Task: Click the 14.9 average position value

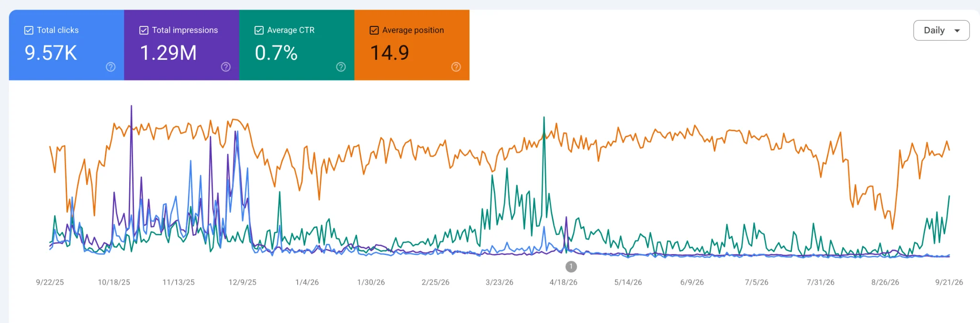Action: pyautogui.click(x=390, y=53)
